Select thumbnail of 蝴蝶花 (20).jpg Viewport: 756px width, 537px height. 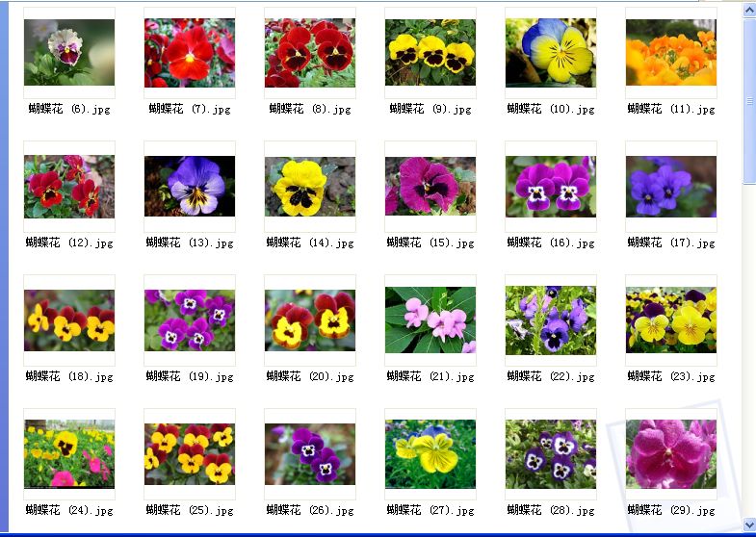(x=310, y=320)
